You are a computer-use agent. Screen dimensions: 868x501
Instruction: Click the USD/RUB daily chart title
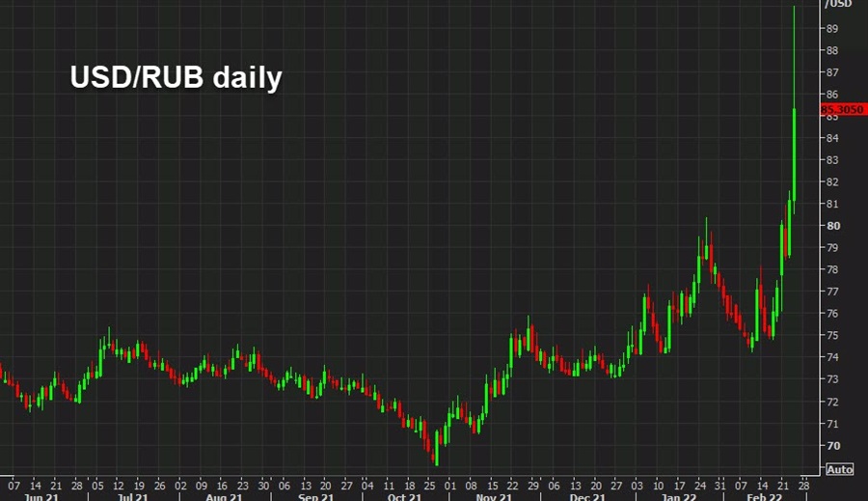176,77
